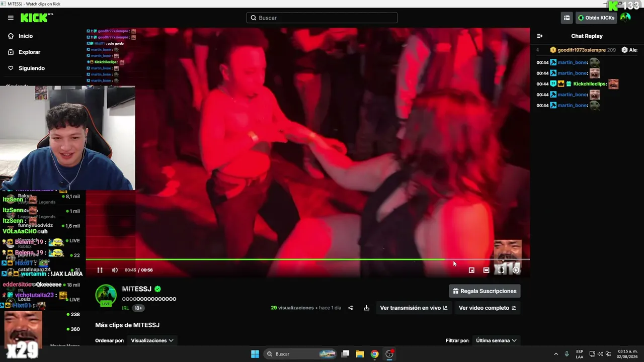Toggle theater mode on the player
Image resolution: width=644 pixels, height=362 pixels.
tap(486, 270)
